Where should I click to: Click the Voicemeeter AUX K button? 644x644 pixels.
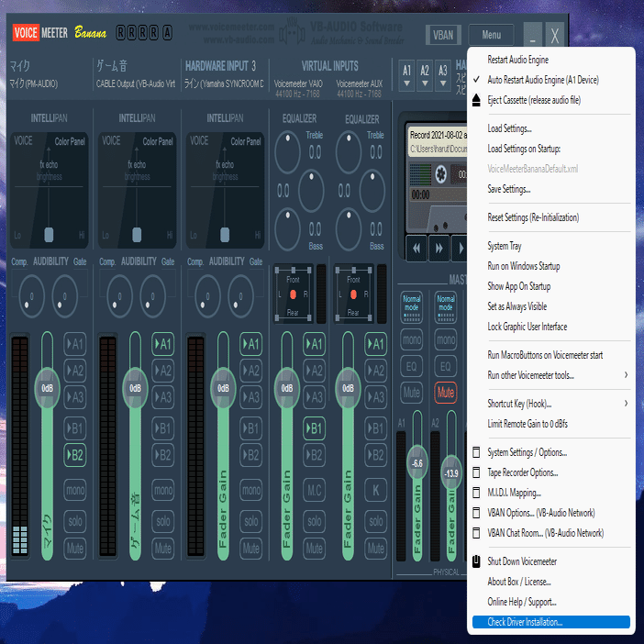pyautogui.click(x=375, y=490)
